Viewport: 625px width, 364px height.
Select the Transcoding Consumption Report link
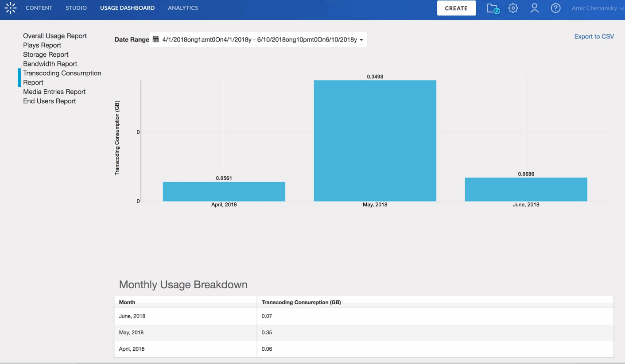click(x=62, y=77)
